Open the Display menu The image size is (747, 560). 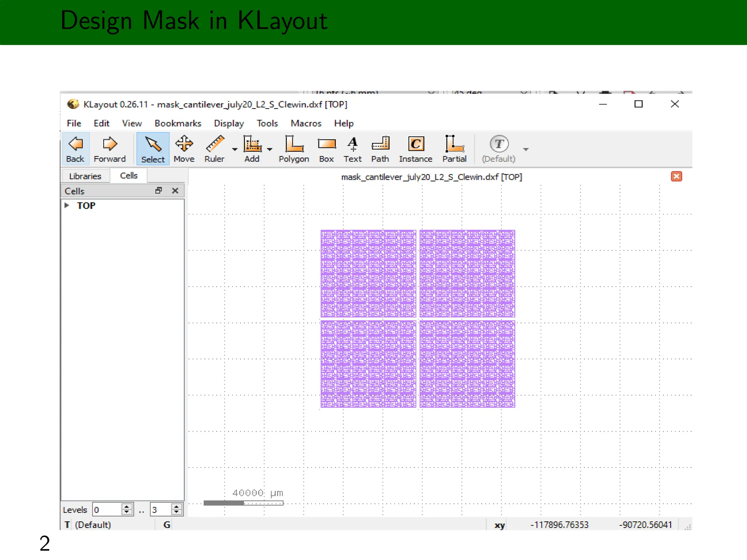229,123
